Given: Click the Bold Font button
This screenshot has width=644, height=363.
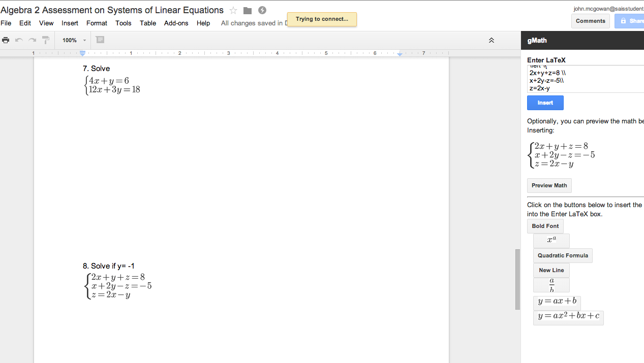Looking at the screenshot, I should (x=545, y=226).
